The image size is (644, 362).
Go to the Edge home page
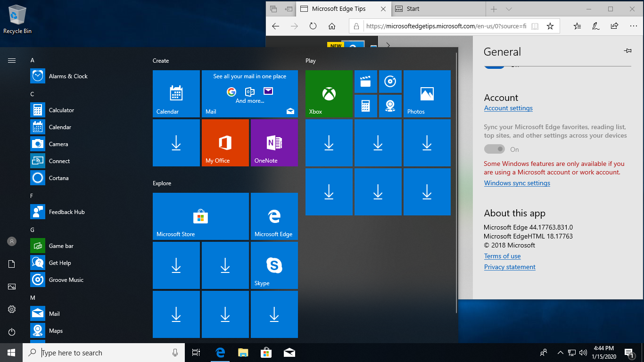(332, 26)
